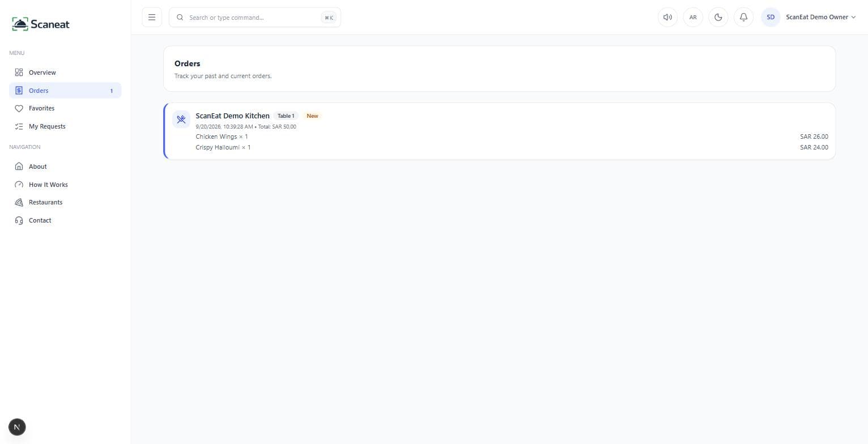Viewport: 868px width, 444px height.
Task: Click the search magnifier icon
Action: point(180,18)
